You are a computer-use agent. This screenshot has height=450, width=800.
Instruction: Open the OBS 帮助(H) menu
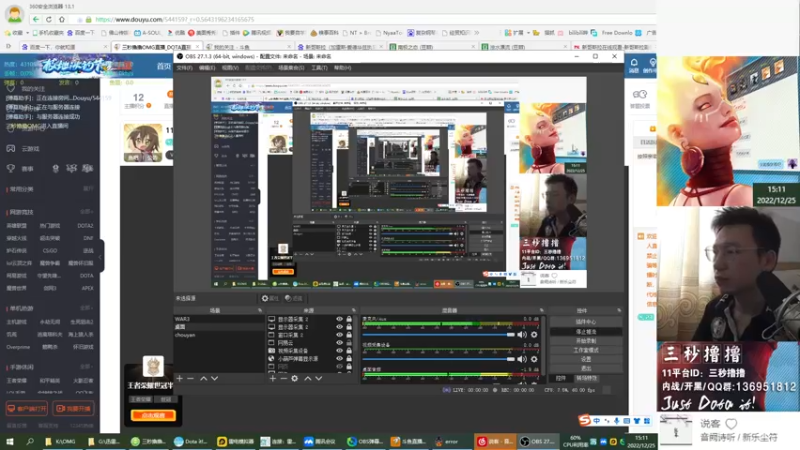click(x=342, y=68)
